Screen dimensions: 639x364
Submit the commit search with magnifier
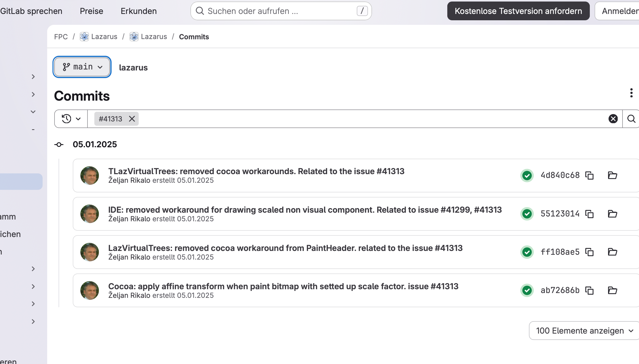pos(631,119)
